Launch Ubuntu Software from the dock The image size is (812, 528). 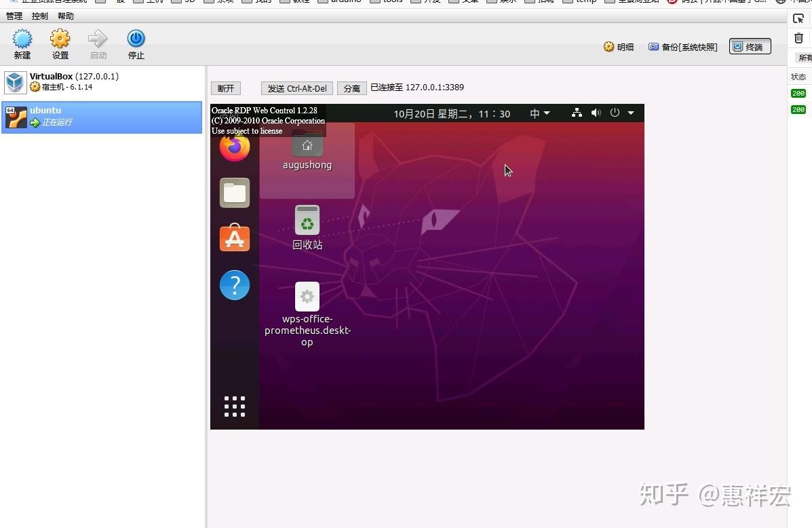234,238
